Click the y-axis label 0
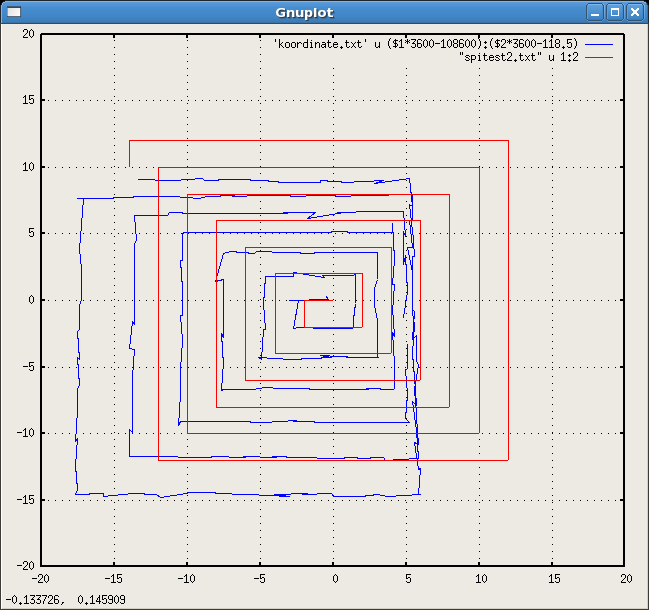 pos(31,300)
